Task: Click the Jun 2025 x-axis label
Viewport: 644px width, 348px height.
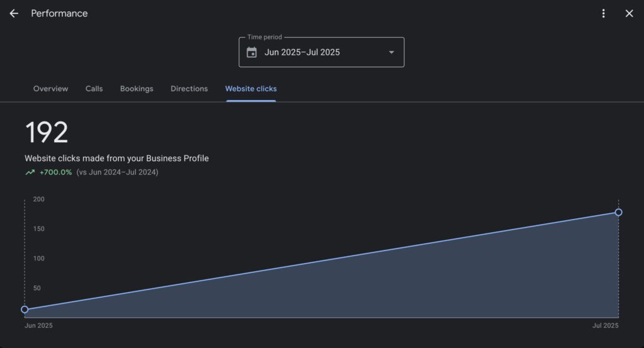Action: [x=38, y=325]
